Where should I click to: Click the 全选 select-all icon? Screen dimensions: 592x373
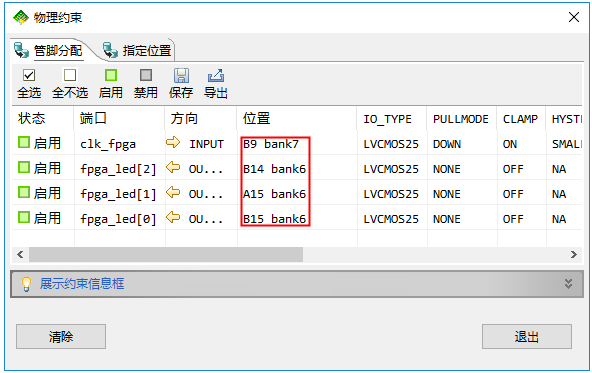tap(29, 75)
